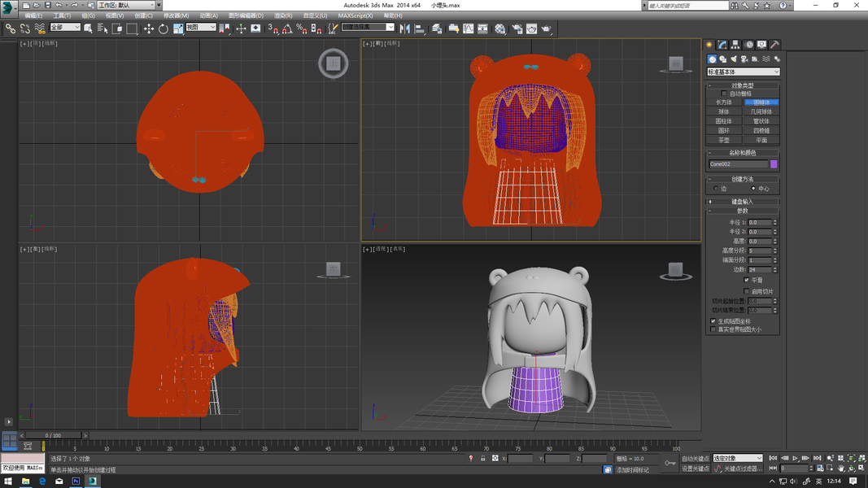Switch to the Display panel tab
This screenshot has height=488, width=868.
(x=761, y=44)
